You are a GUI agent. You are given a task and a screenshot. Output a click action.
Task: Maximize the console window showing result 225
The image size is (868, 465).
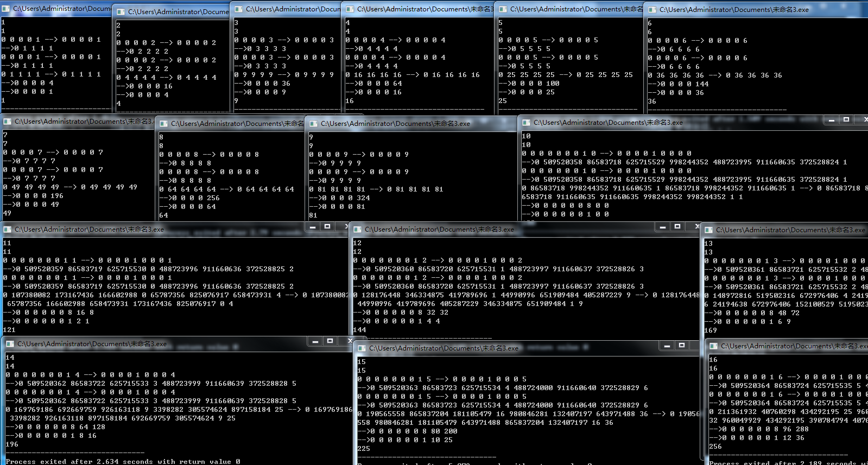[682, 346]
